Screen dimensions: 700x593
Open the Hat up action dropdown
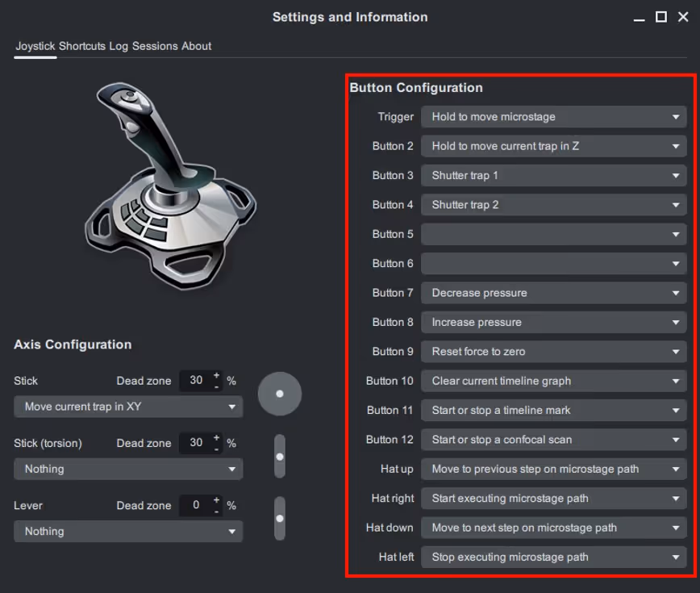(x=553, y=470)
